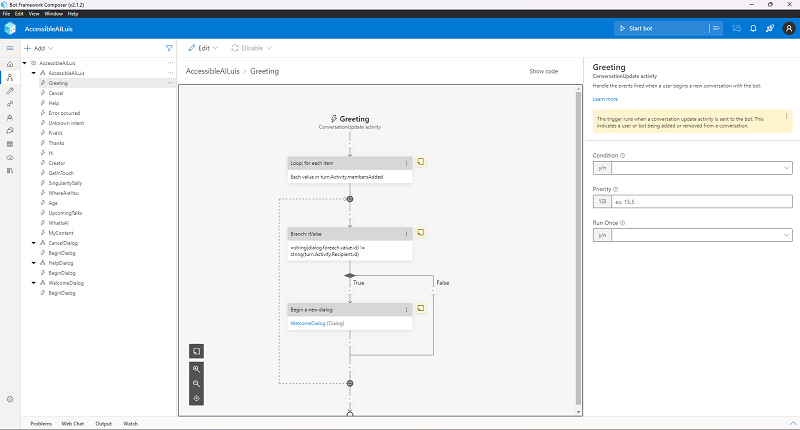Open more options on Branch if/else node

(407, 234)
